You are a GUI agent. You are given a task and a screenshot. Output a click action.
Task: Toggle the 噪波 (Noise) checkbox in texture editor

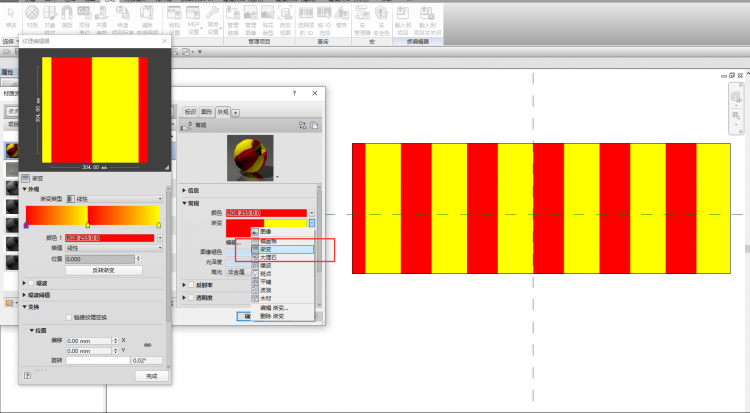click(32, 283)
